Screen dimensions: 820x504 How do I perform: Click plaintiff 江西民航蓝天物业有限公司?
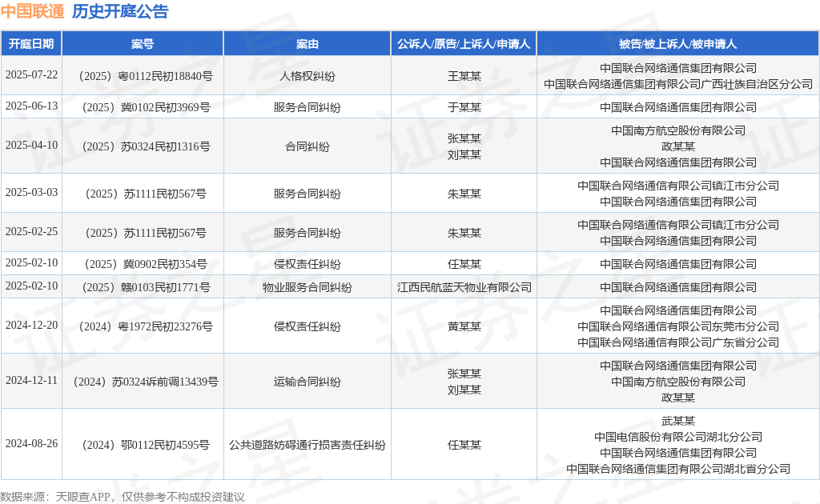tap(464, 288)
